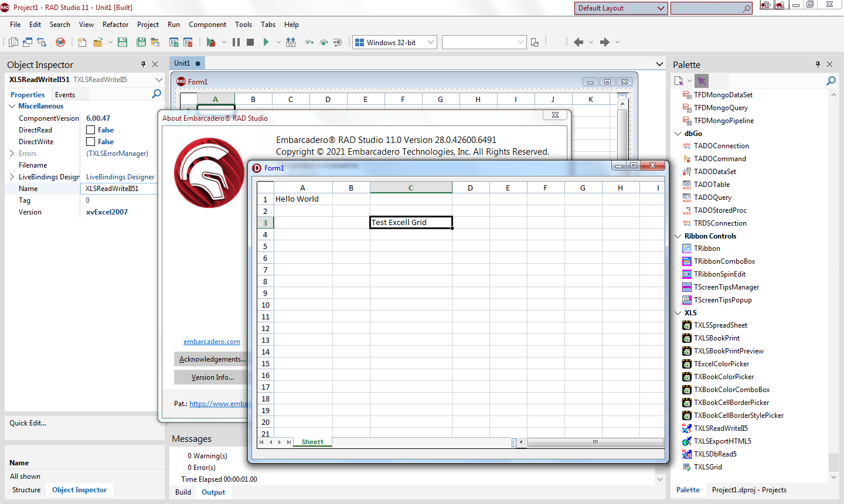Select cell A1 containing Hello World

(x=303, y=199)
